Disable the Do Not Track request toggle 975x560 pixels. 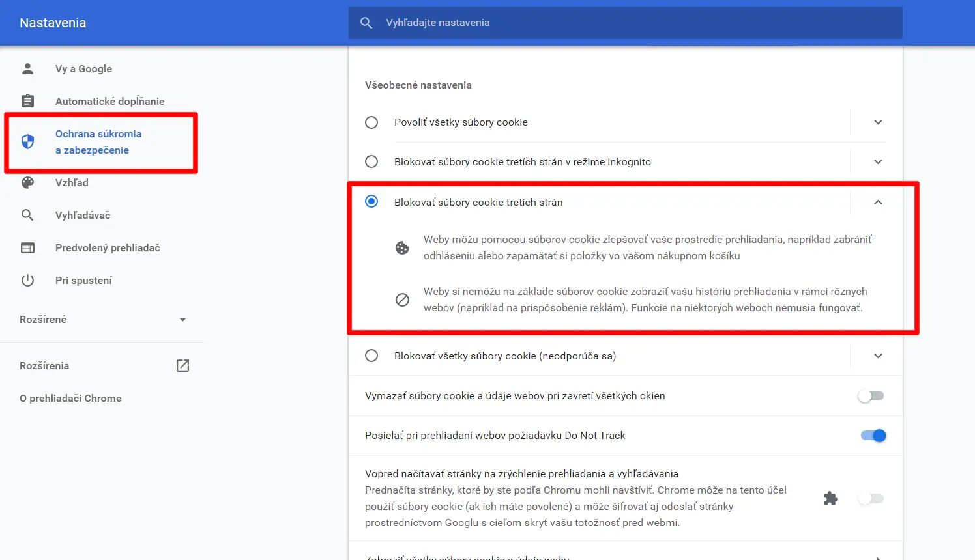[873, 436]
